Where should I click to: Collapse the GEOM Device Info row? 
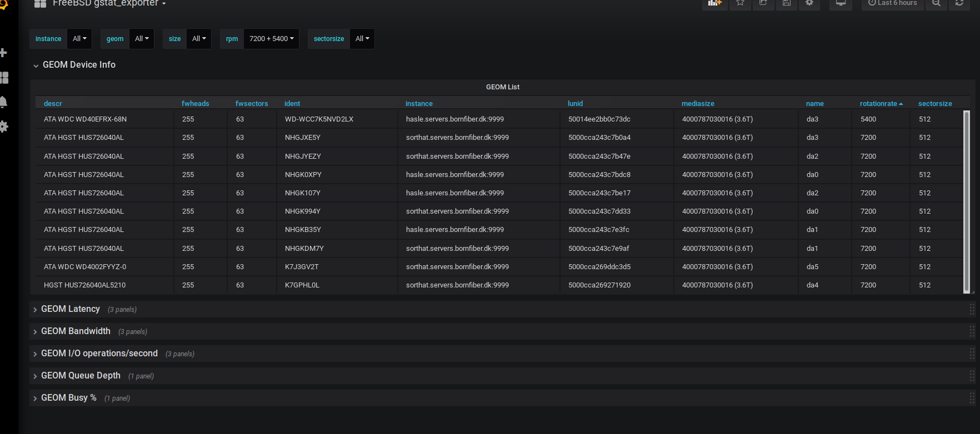pyautogui.click(x=78, y=65)
